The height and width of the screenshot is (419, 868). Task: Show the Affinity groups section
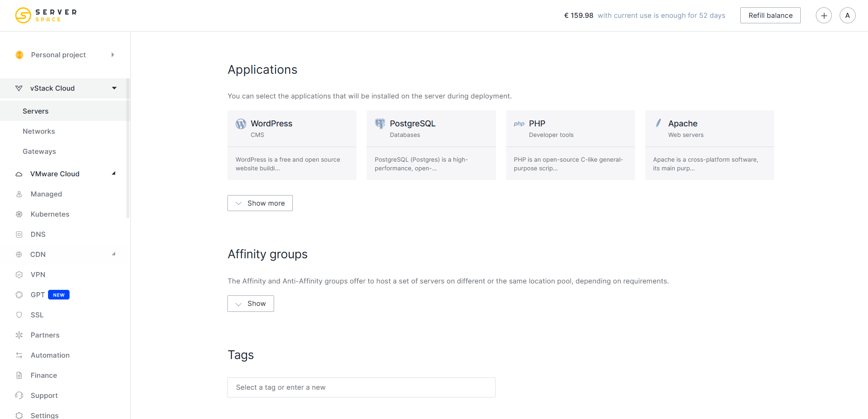coord(251,304)
